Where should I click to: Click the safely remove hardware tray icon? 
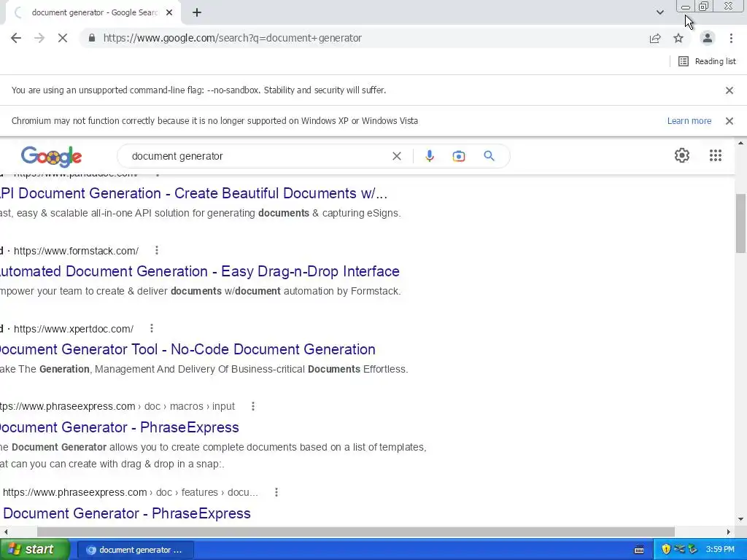tap(693, 550)
